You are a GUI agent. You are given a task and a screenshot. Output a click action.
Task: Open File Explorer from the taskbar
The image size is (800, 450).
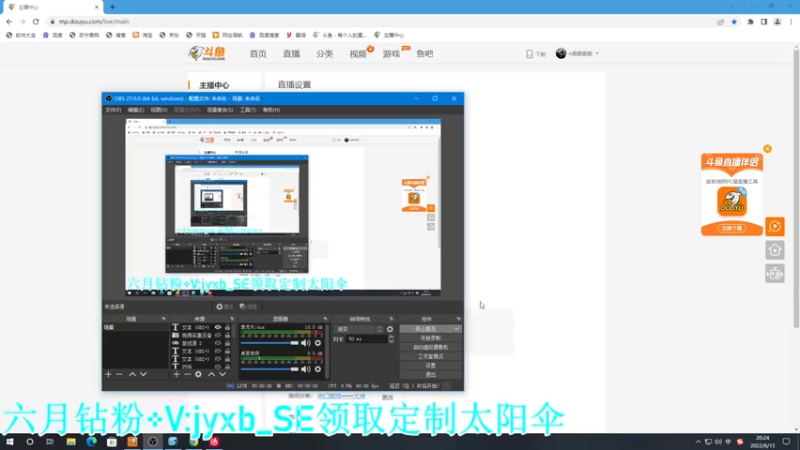pyautogui.click(x=71, y=441)
